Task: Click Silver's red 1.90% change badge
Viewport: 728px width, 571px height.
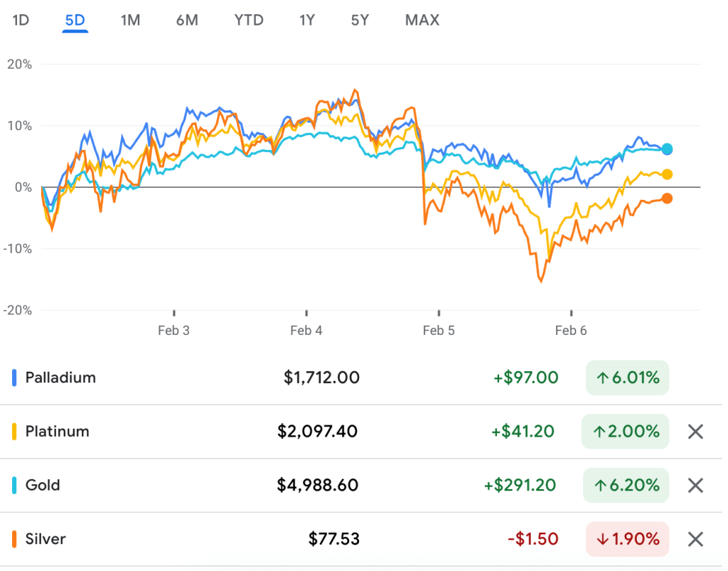Action: [x=627, y=539]
